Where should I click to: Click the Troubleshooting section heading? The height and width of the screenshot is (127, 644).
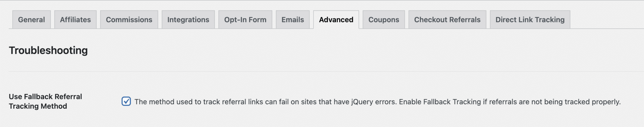[48, 50]
